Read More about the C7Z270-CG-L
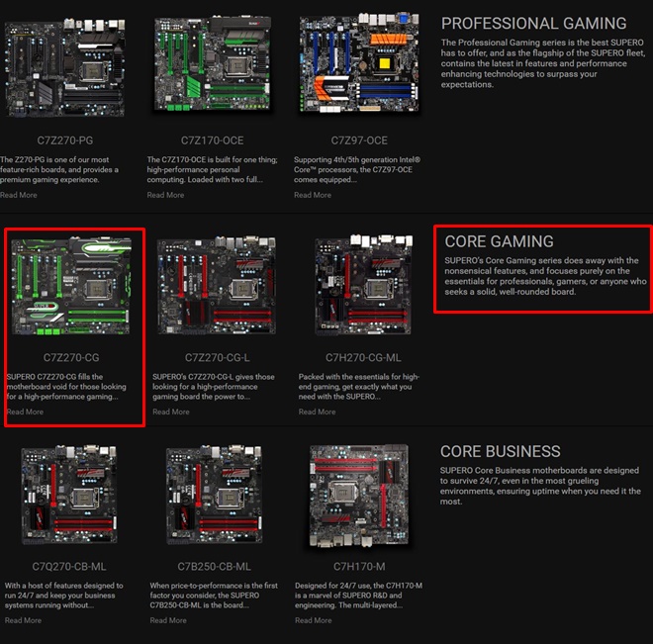The image size is (653, 644). [x=171, y=412]
